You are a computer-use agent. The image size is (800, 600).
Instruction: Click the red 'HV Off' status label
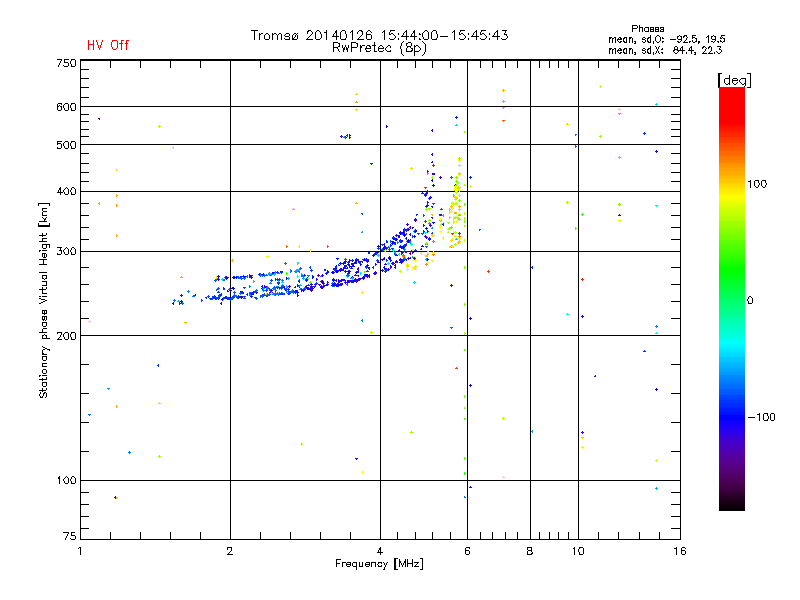tap(108, 45)
